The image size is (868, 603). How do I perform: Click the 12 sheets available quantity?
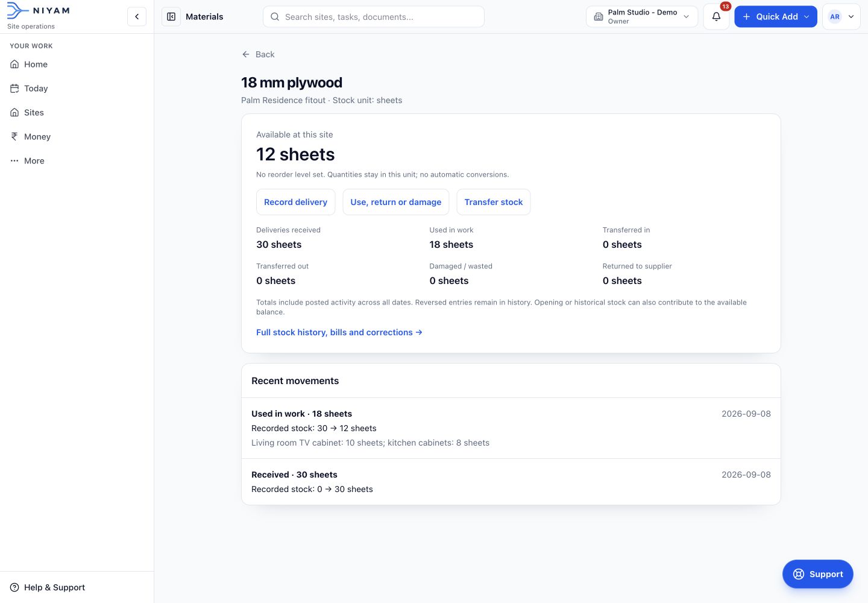coord(295,154)
